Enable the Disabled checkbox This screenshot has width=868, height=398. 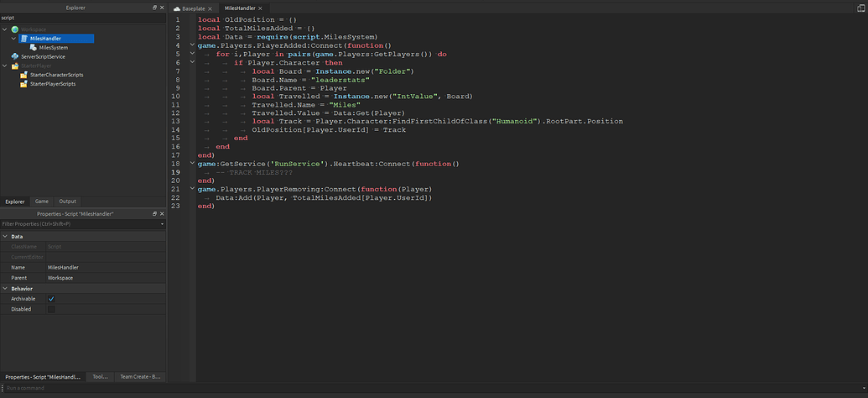[x=51, y=309]
